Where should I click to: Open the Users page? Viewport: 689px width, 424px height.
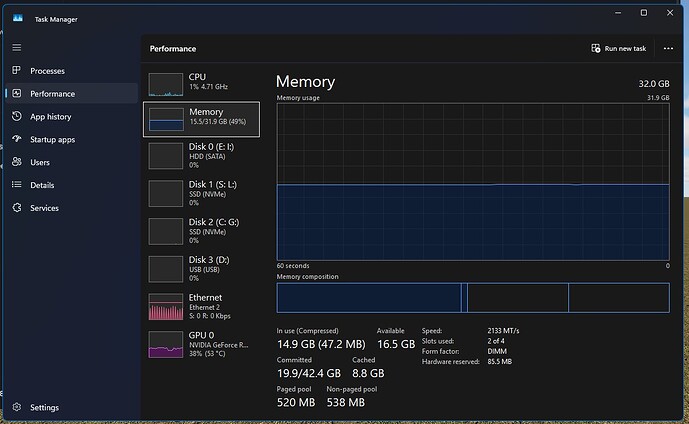coord(72,162)
